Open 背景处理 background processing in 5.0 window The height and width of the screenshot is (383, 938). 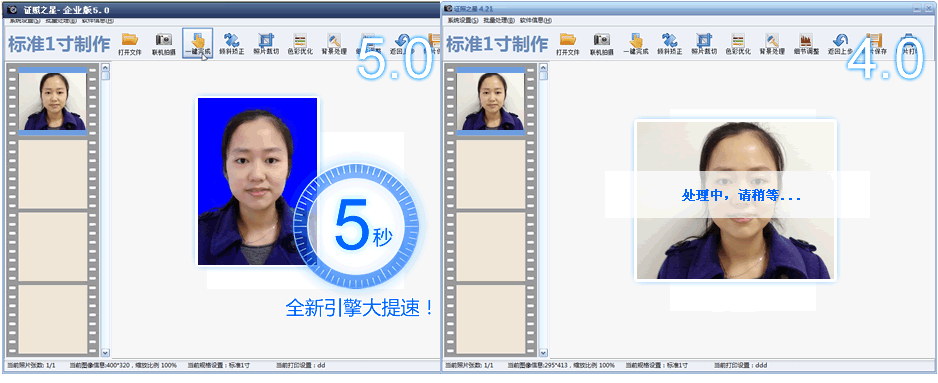point(334,44)
